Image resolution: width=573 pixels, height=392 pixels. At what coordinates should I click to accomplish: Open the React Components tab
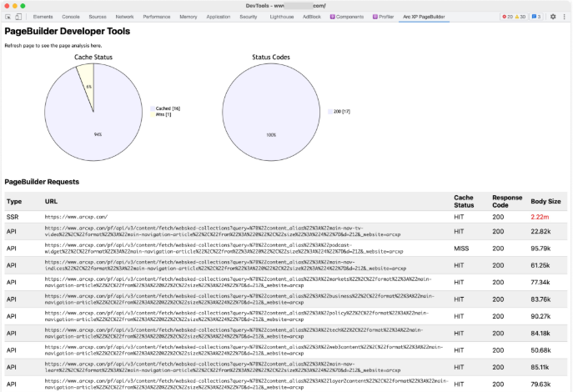tap(347, 17)
